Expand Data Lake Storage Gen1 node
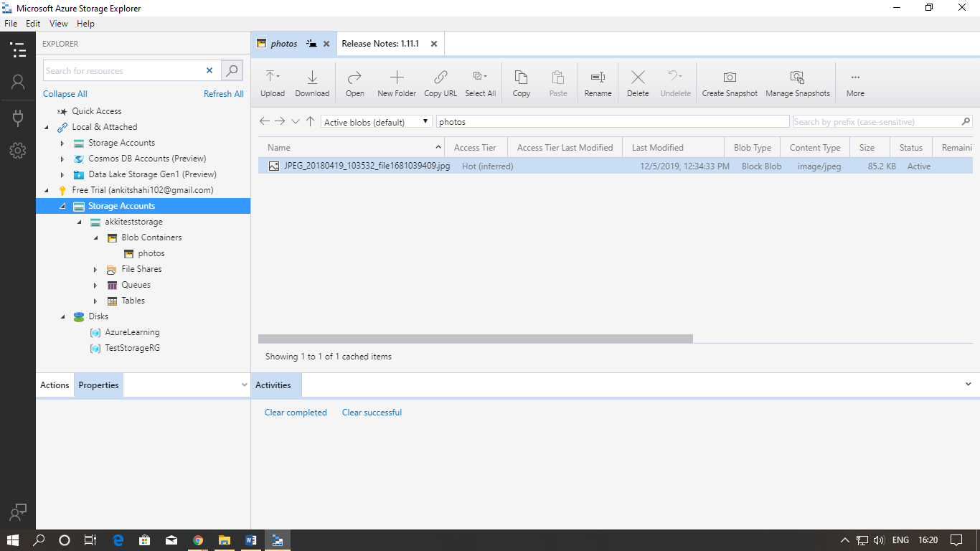Image resolution: width=980 pixels, height=551 pixels. point(62,174)
